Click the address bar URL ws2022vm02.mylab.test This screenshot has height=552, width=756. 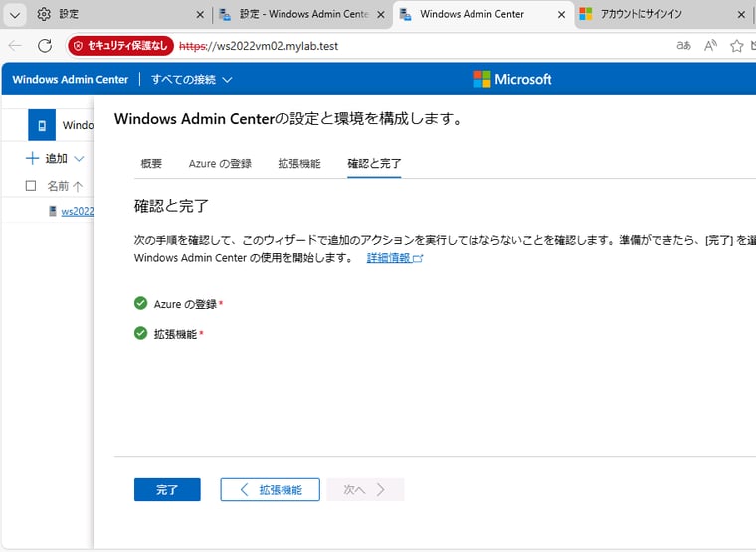[x=259, y=46]
